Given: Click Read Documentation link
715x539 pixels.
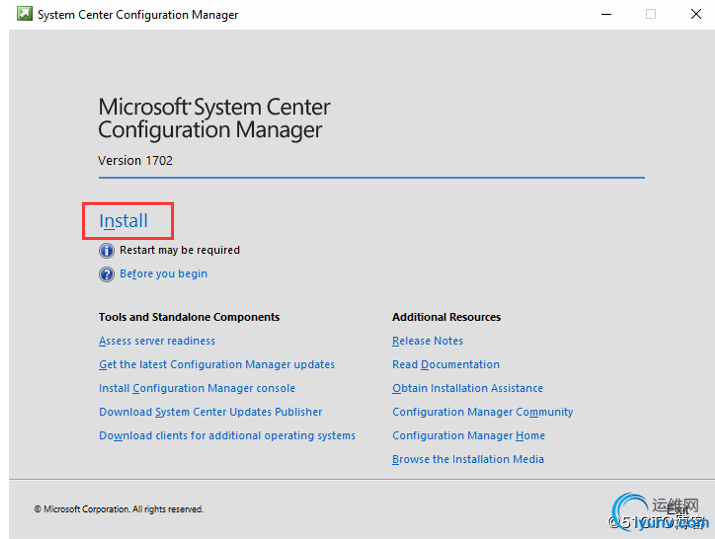Looking at the screenshot, I should click(445, 365).
